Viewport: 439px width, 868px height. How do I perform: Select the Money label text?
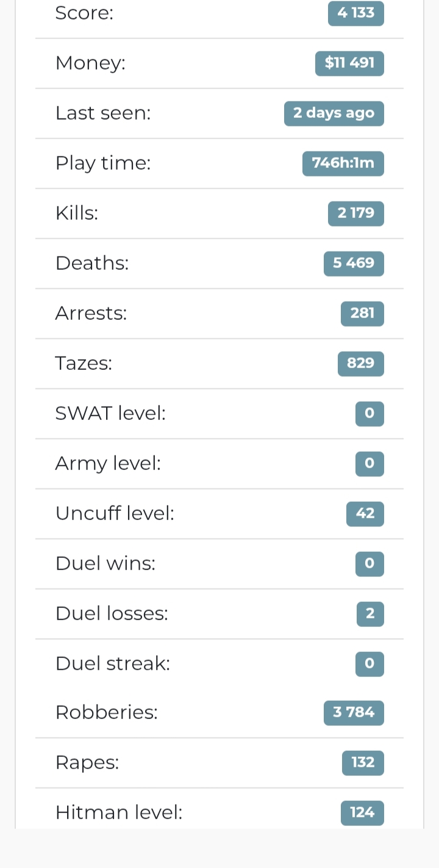(90, 63)
